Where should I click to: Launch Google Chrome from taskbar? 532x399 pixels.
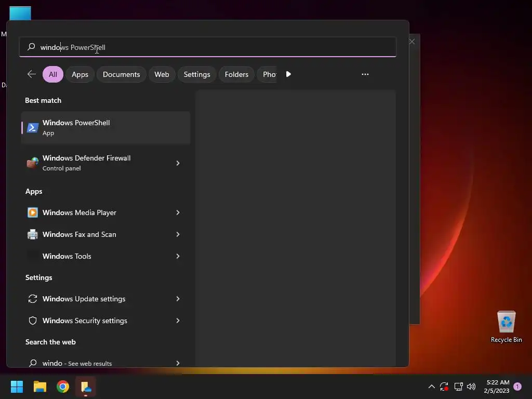[x=63, y=387]
